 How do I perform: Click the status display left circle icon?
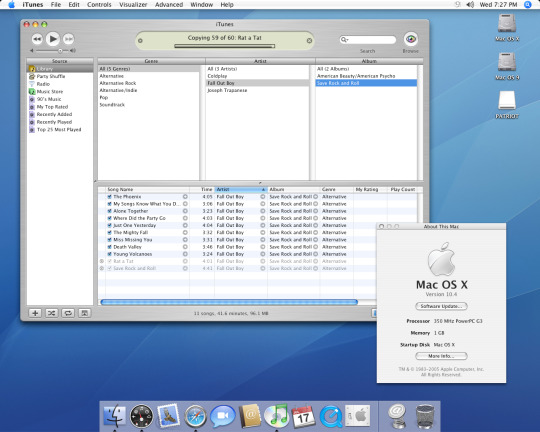click(140, 41)
